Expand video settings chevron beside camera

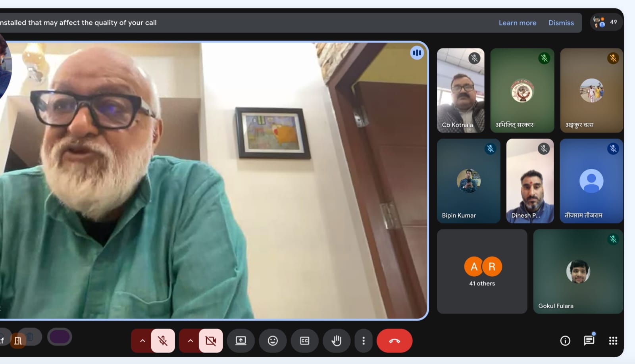tap(190, 341)
